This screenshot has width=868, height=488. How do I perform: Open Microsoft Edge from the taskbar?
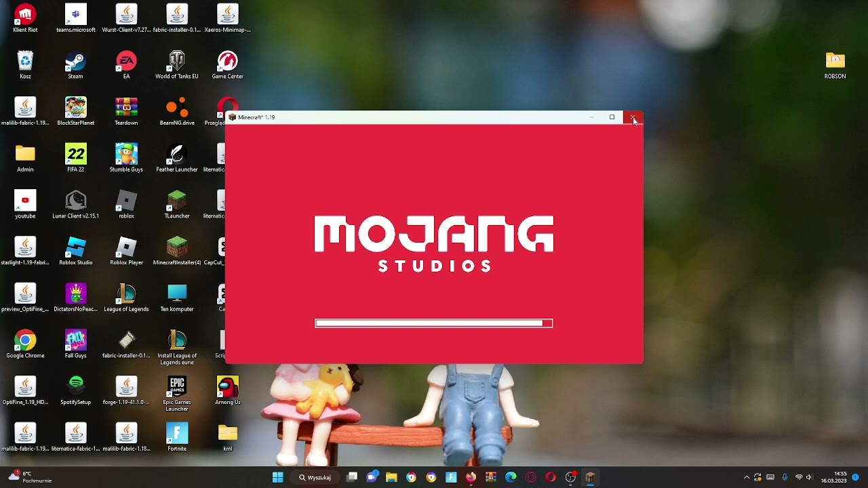pyautogui.click(x=511, y=477)
